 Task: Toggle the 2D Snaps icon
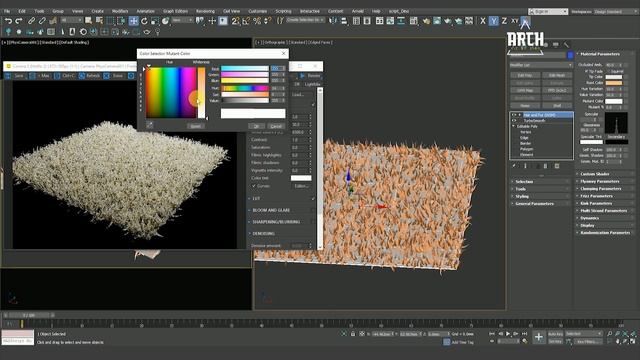click(236, 20)
